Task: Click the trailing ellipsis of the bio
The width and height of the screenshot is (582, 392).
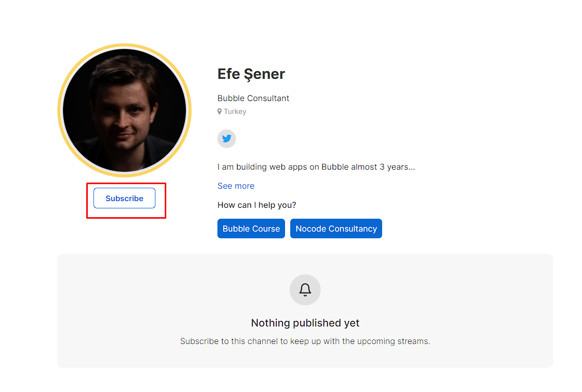Action: [x=411, y=168]
